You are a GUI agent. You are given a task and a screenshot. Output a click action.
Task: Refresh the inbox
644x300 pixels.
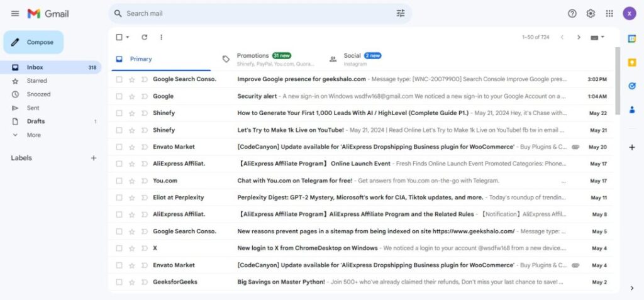point(144,37)
